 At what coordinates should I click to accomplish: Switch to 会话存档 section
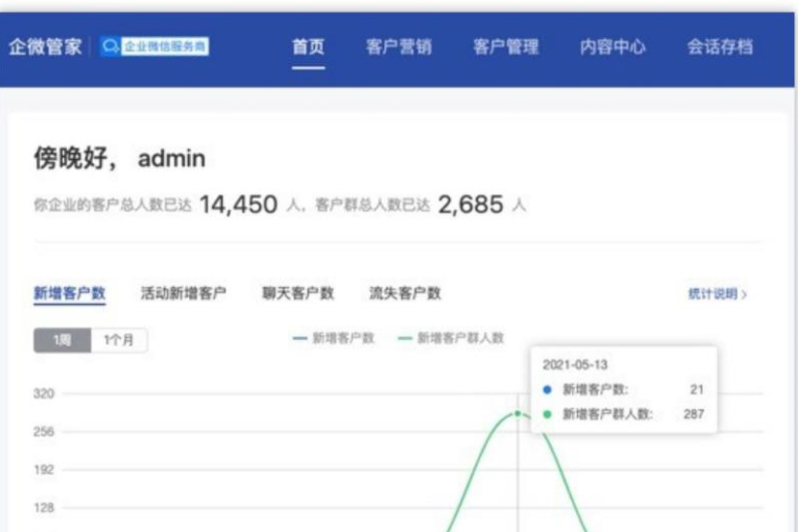719,47
